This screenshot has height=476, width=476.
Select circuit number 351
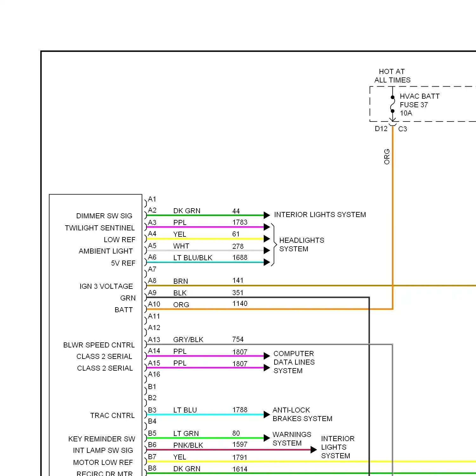[x=238, y=293]
